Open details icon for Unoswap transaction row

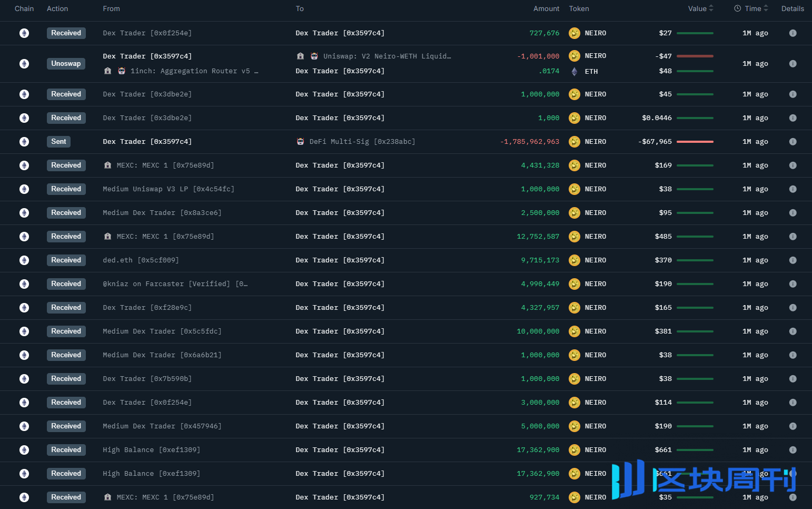pyautogui.click(x=793, y=64)
